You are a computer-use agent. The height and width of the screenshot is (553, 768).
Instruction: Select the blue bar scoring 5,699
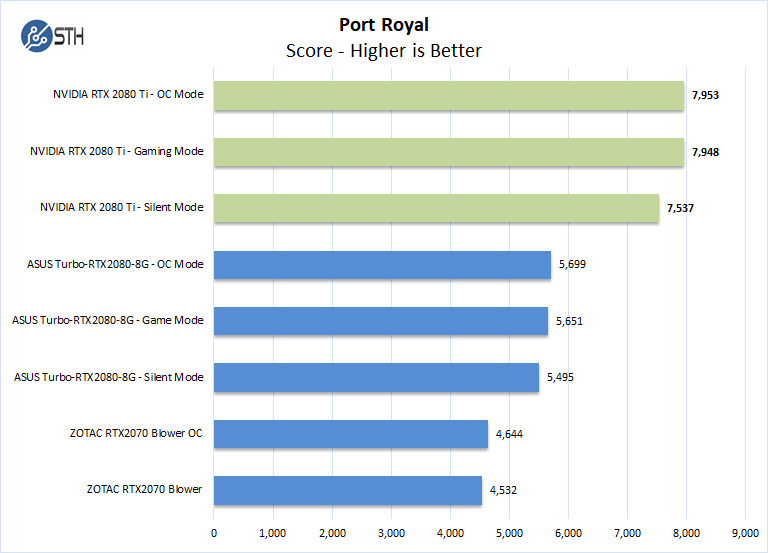coord(383,265)
